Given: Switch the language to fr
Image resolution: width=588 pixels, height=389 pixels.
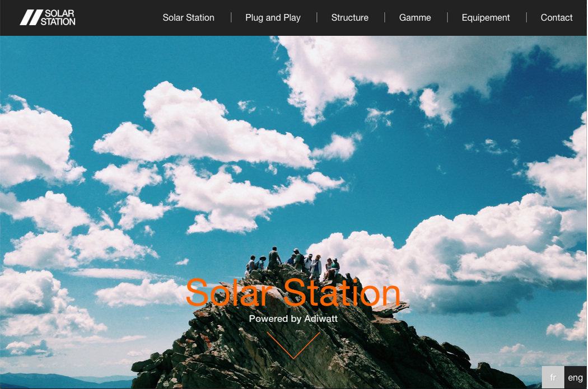Looking at the screenshot, I should (553, 377).
